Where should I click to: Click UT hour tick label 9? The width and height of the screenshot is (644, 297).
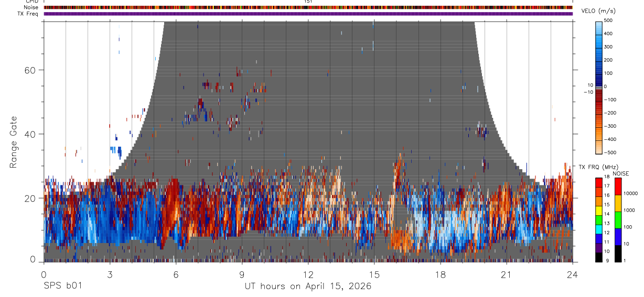242,274
